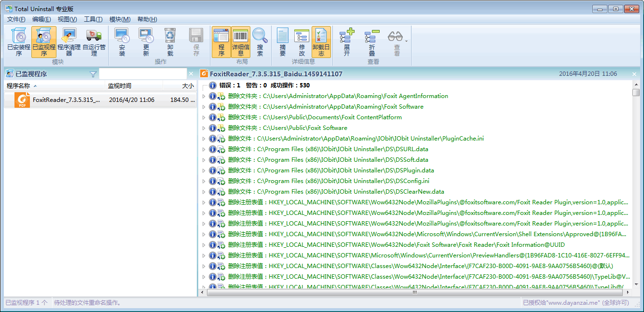Click the 卸载 recycle bin icon
644x312 pixels.
coord(170,42)
